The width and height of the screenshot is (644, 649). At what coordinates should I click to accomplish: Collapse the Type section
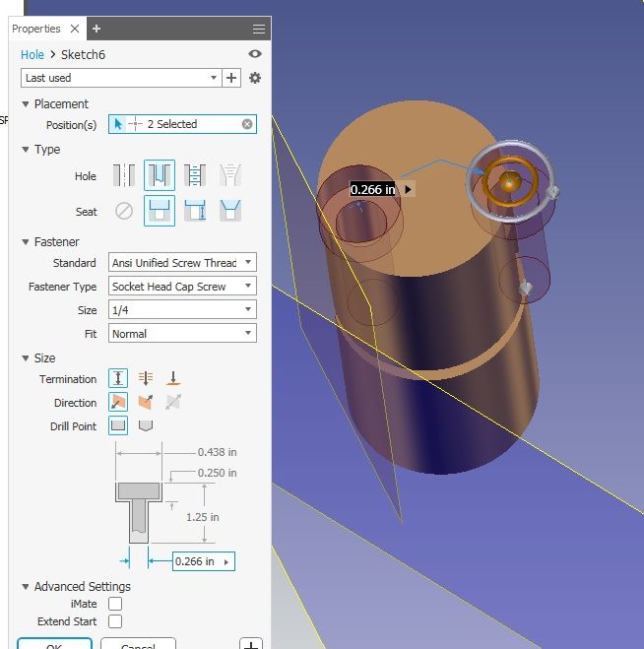click(x=26, y=150)
